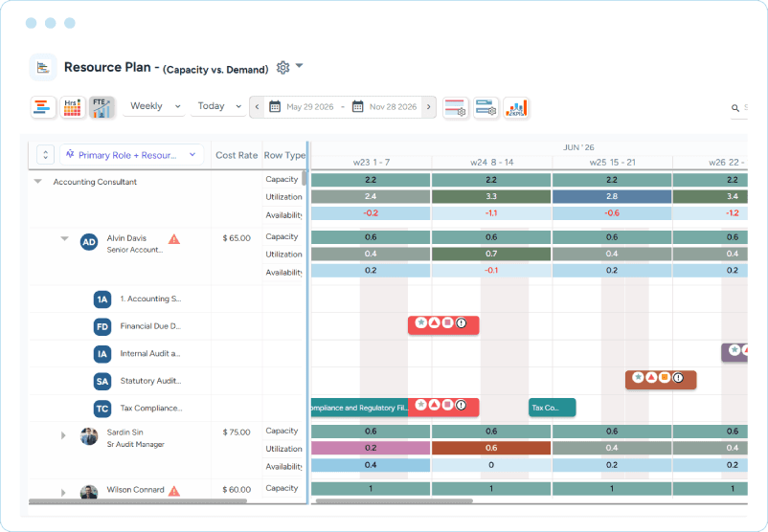Click the Row Type column header
Screen dimensions: 768x532
(x=284, y=155)
